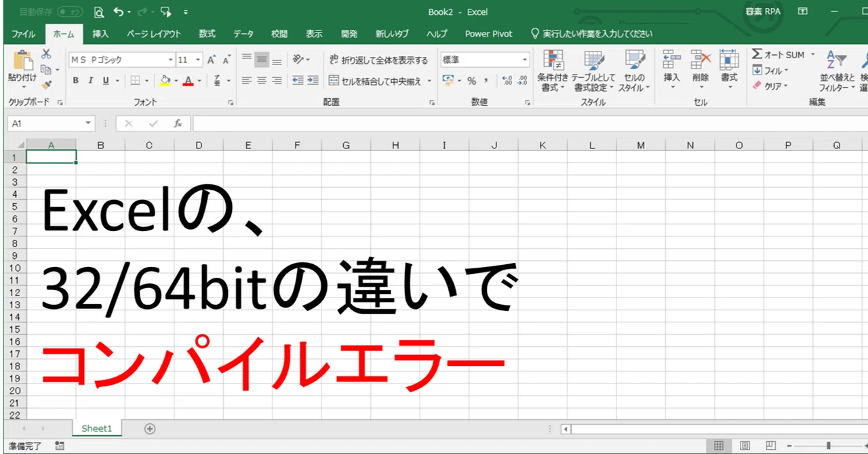The width and height of the screenshot is (868, 454).
Task: Increase decimal places
Action: (507, 81)
